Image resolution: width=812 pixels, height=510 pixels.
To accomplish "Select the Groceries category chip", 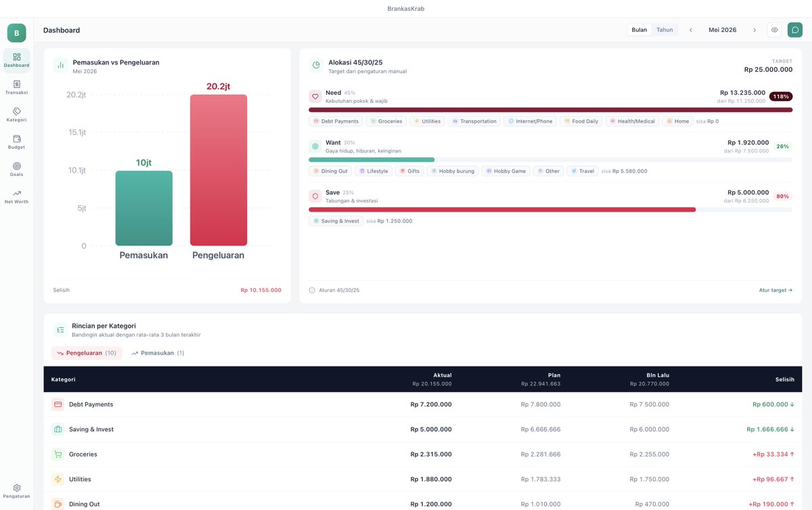I will [386, 121].
